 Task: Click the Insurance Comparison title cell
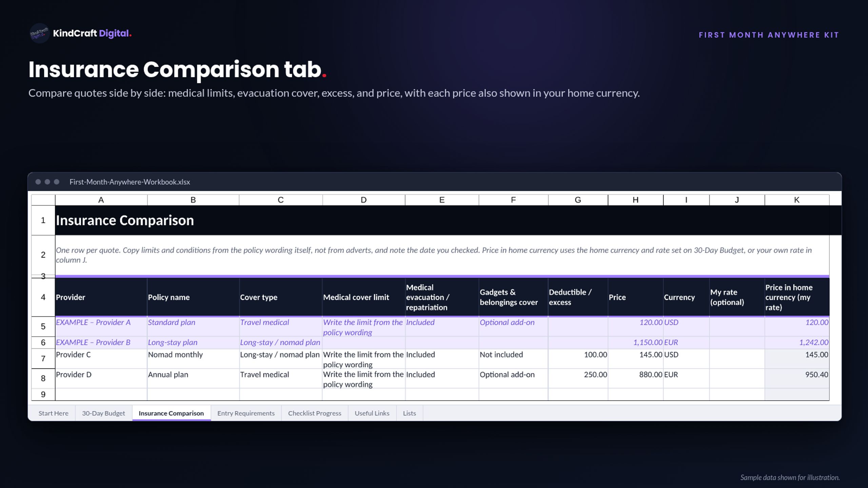[442, 220]
